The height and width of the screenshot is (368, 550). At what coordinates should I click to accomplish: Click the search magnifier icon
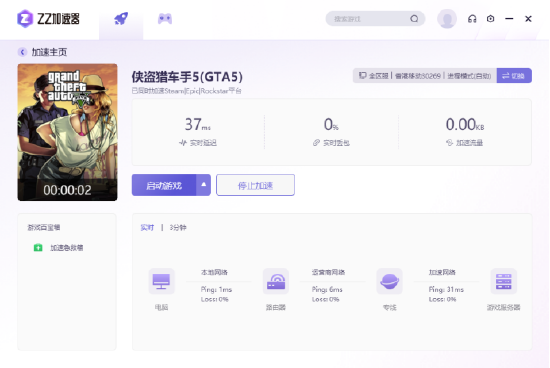[414, 19]
